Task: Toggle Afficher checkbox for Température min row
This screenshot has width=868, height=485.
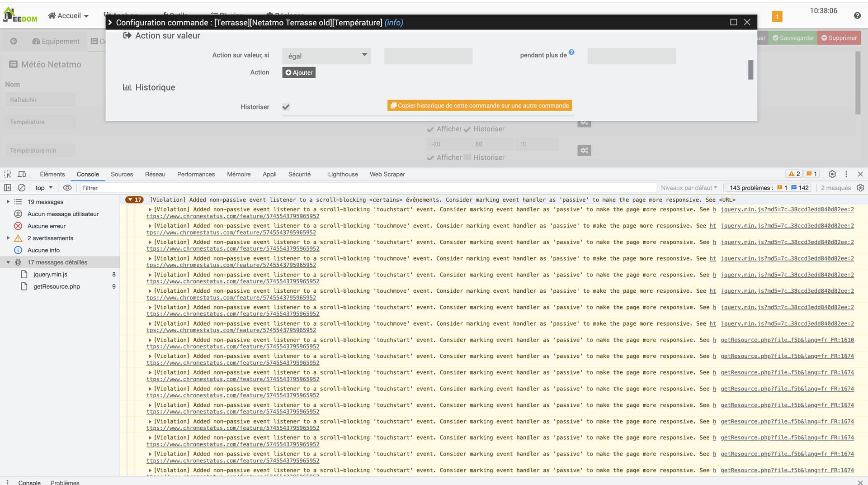Action: (430, 158)
